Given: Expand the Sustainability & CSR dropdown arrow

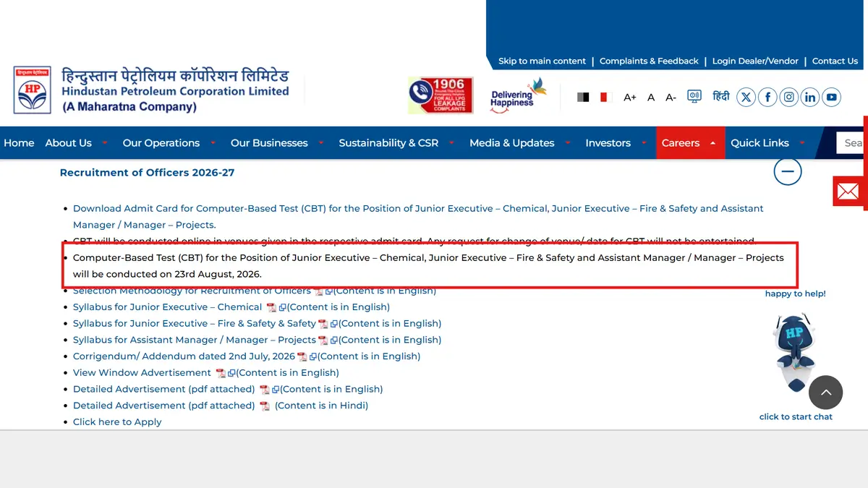Looking at the screenshot, I should point(451,143).
